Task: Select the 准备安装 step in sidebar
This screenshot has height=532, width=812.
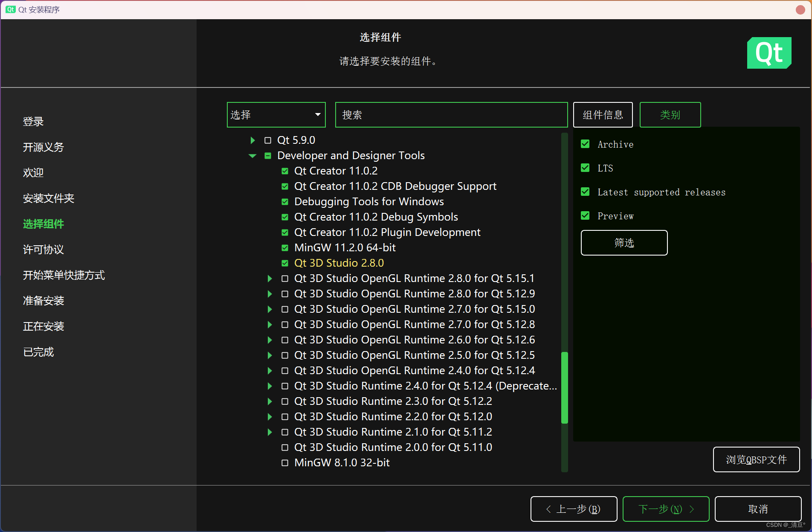Action: click(43, 301)
